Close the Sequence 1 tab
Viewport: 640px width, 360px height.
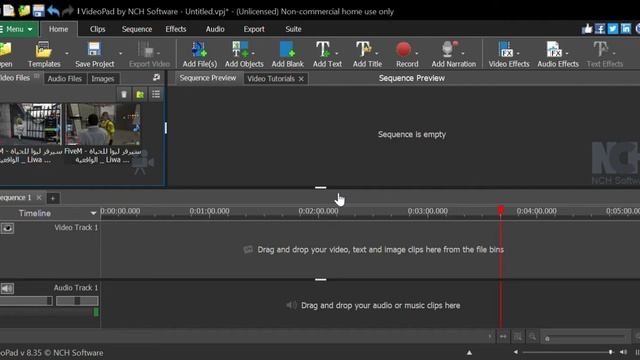click(x=39, y=198)
